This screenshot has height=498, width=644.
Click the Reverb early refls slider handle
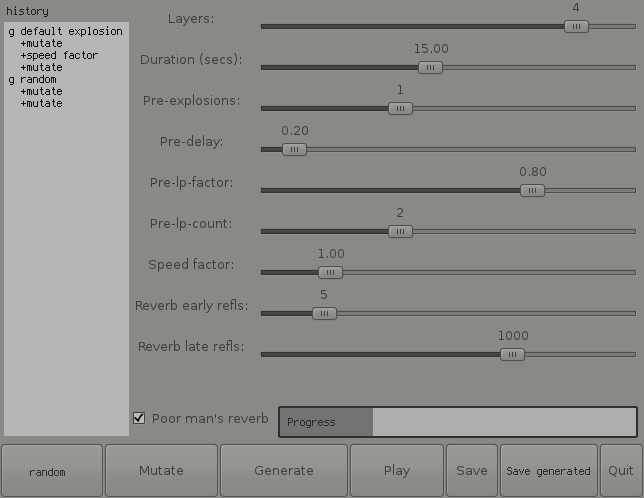324,313
